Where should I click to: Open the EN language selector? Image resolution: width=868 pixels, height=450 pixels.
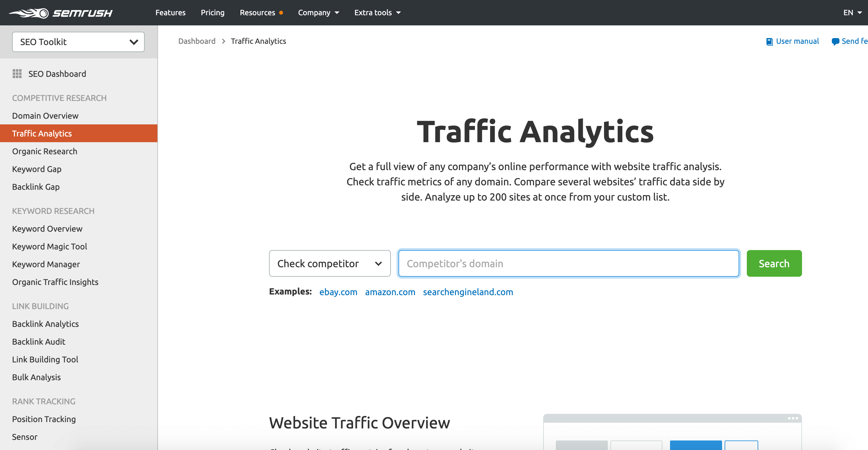(x=852, y=12)
